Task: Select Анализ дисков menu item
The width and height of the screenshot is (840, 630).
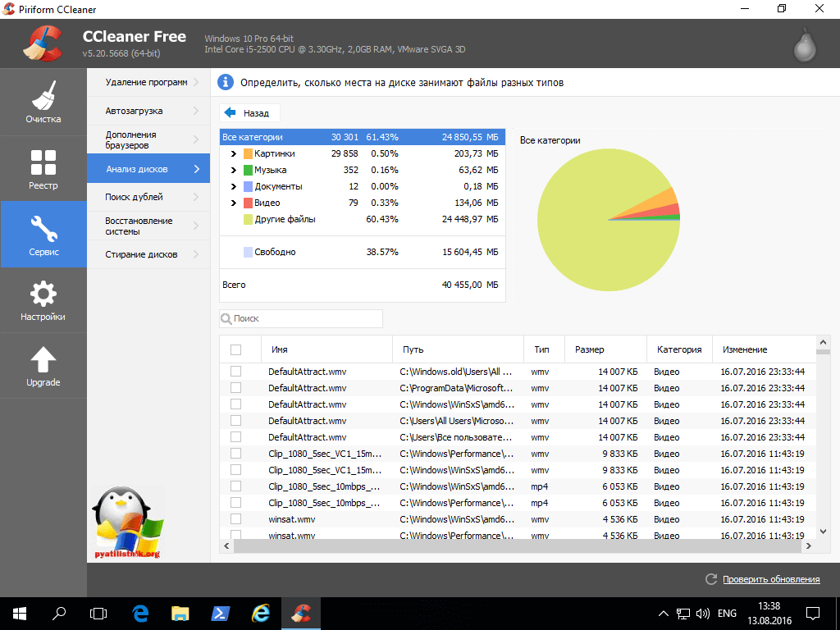Action: (x=148, y=169)
